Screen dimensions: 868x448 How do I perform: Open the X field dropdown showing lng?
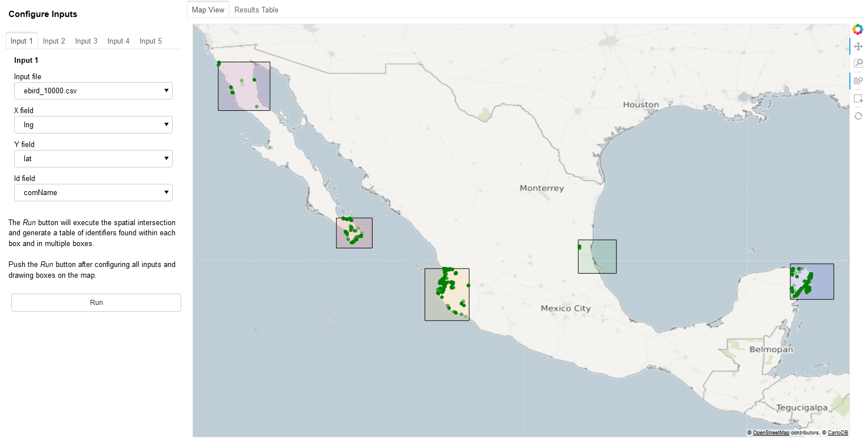(93, 124)
